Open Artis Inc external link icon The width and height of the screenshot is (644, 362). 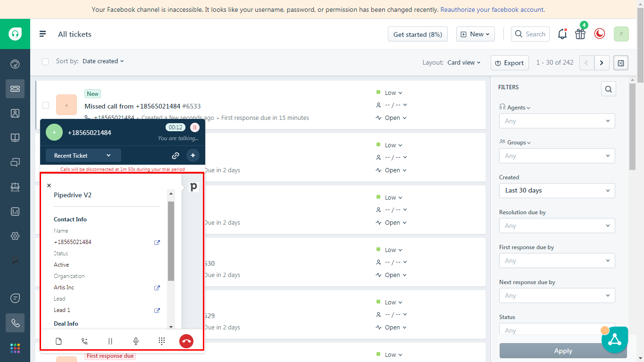pos(157,288)
